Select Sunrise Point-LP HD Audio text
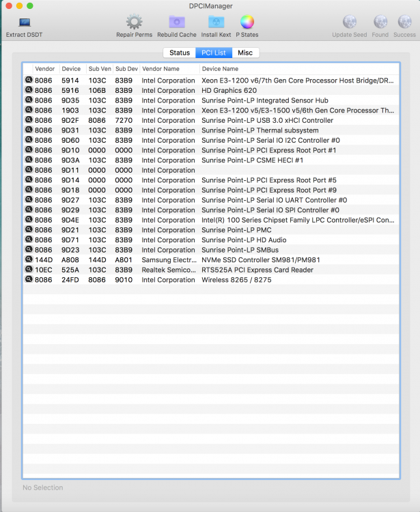The width and height of the screenshot is (420, 512). click(x=244, y=240)
